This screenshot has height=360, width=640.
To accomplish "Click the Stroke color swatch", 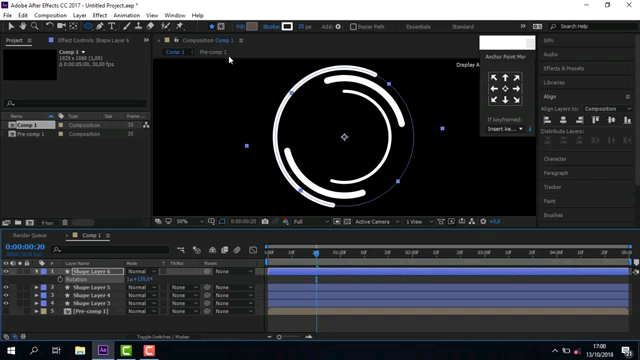I will pos(287,27).
